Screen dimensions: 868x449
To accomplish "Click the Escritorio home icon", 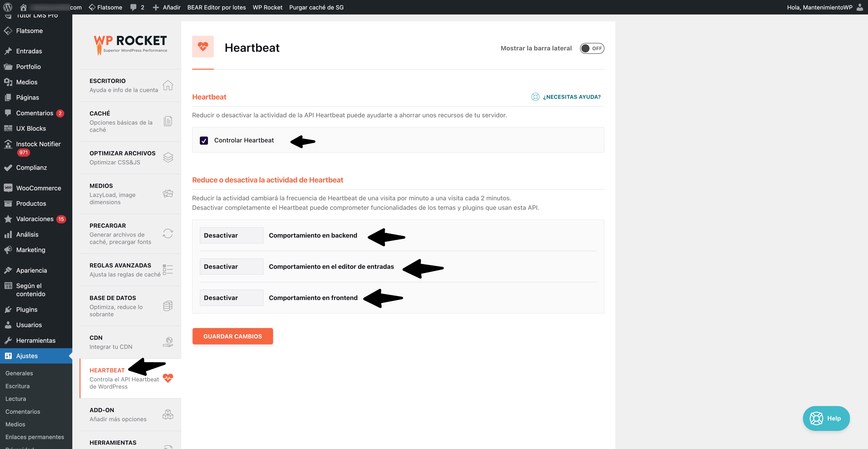I will [x=168, y=85].
